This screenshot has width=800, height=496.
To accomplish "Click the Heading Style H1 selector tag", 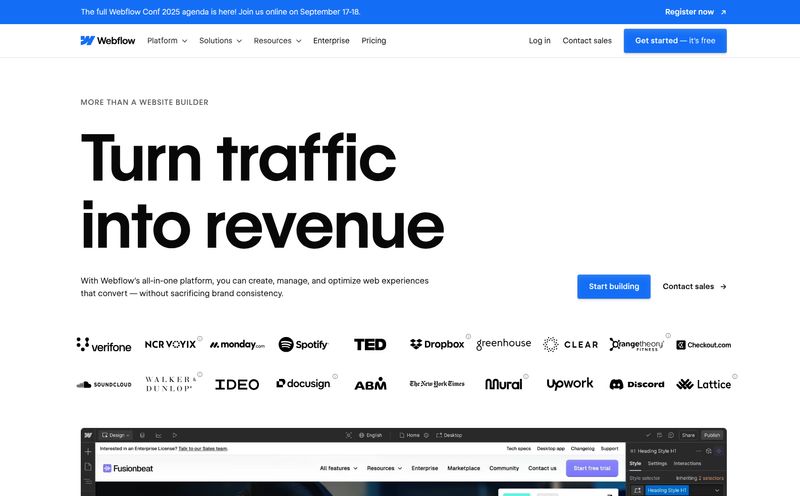I will point(667,490).
